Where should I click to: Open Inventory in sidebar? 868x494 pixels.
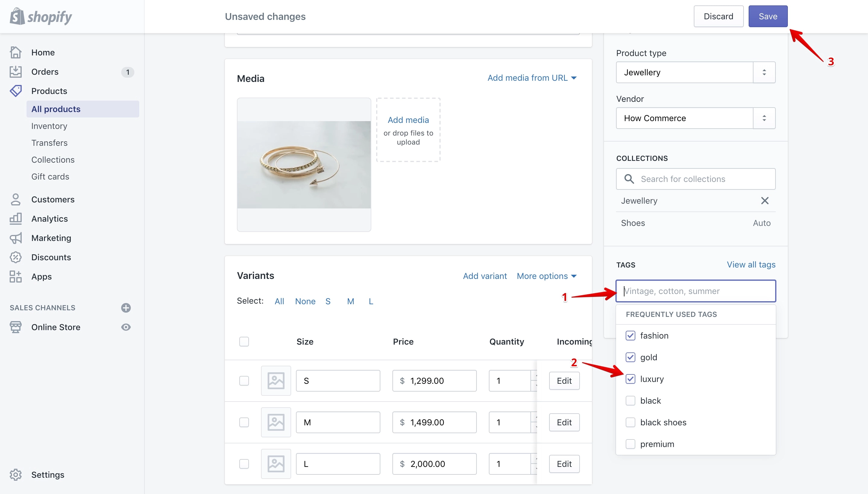click(x=49, y=126)
